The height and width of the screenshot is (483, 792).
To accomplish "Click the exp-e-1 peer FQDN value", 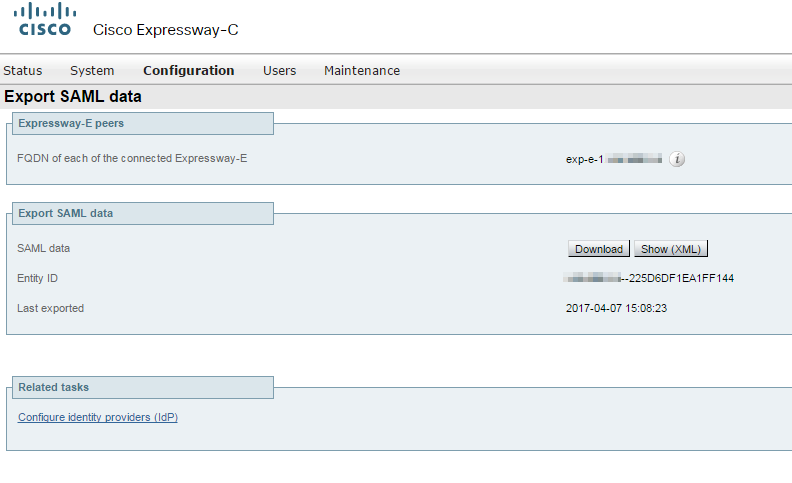I will [614, 159].
